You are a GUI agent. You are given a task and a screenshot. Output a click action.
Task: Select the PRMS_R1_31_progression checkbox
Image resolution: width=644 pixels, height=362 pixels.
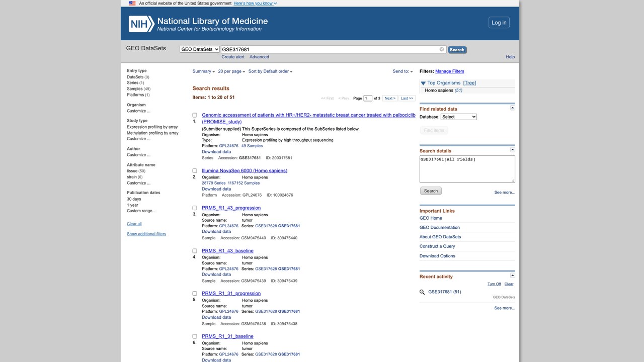point(195,294)
